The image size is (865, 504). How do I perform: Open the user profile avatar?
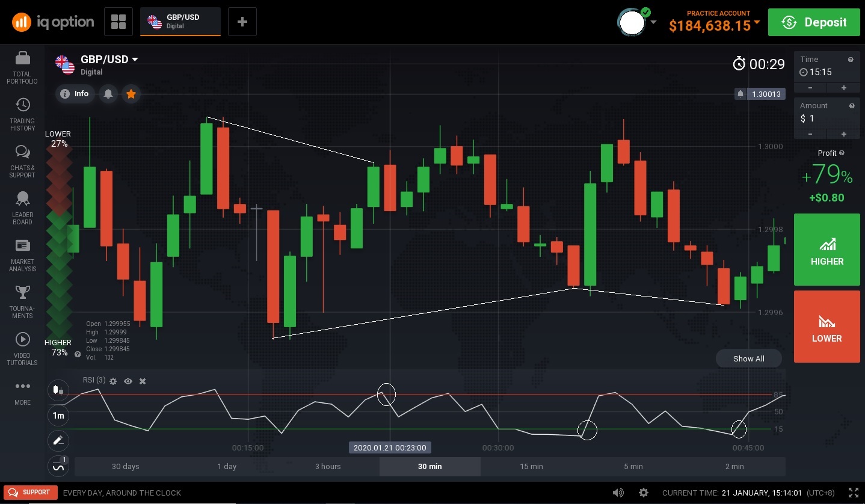[x=632, y=23]
